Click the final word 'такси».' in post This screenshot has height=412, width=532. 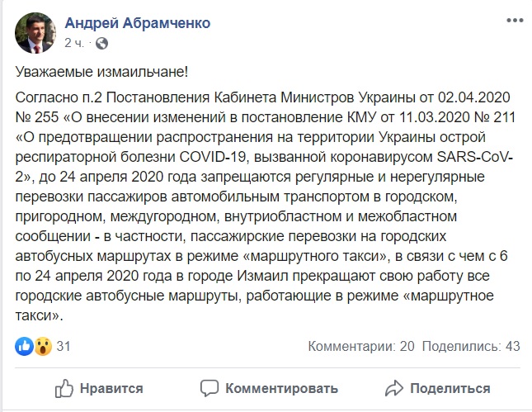point(41,315)
